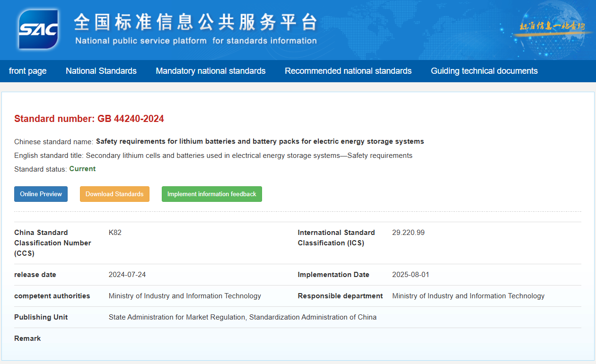
Task: Click Ministry of Industry and Information Technology link
Action: (185, 295)
